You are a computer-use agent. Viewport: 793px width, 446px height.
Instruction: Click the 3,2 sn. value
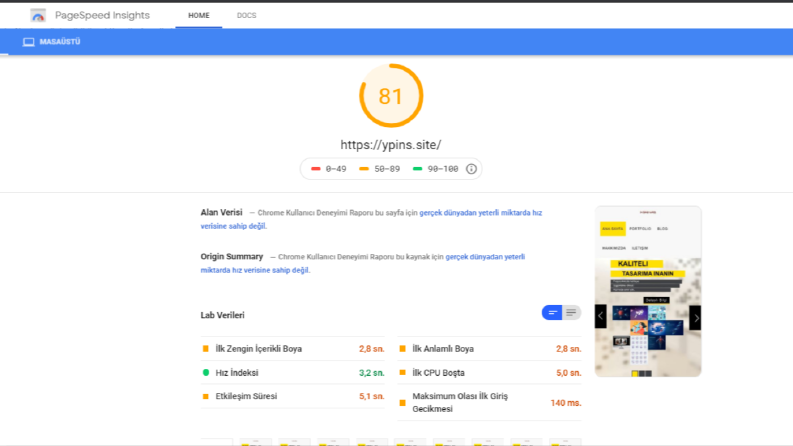(372, 373)
